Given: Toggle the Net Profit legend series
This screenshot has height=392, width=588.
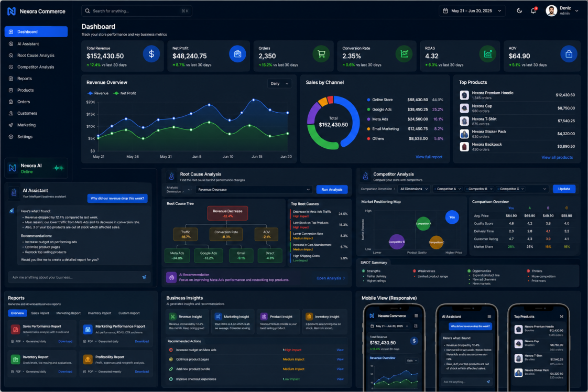Looking at the screenshot, I should (125, 93).
